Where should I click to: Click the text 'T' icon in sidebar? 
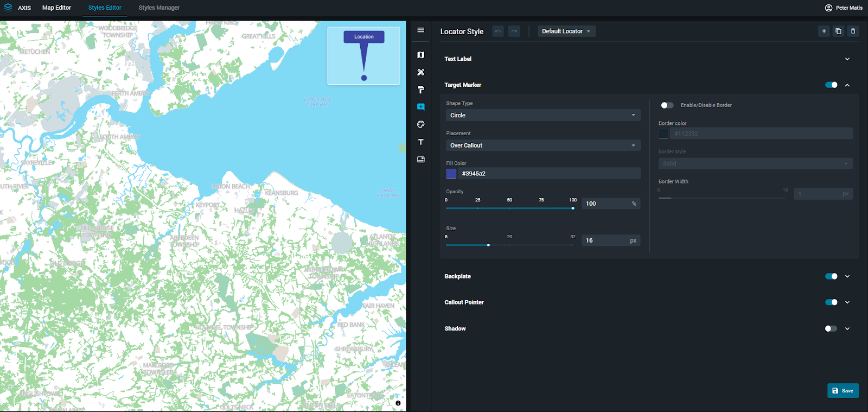(x=420, y=142)
